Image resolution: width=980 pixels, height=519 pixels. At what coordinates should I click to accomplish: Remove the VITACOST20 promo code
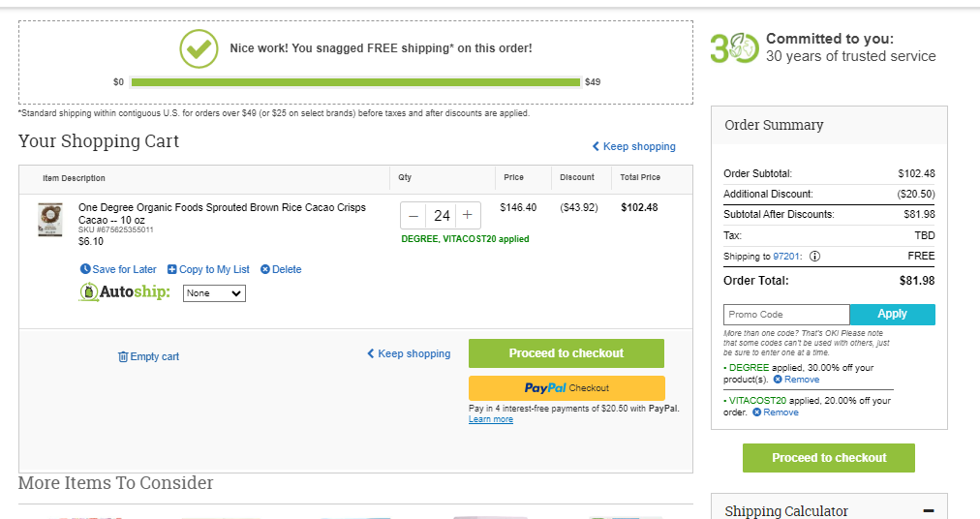click(776, 412)
